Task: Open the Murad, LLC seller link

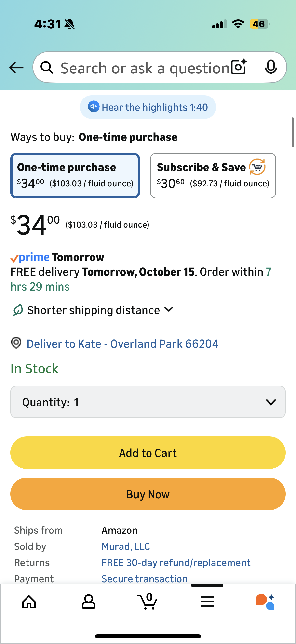Action: point(125,546)
